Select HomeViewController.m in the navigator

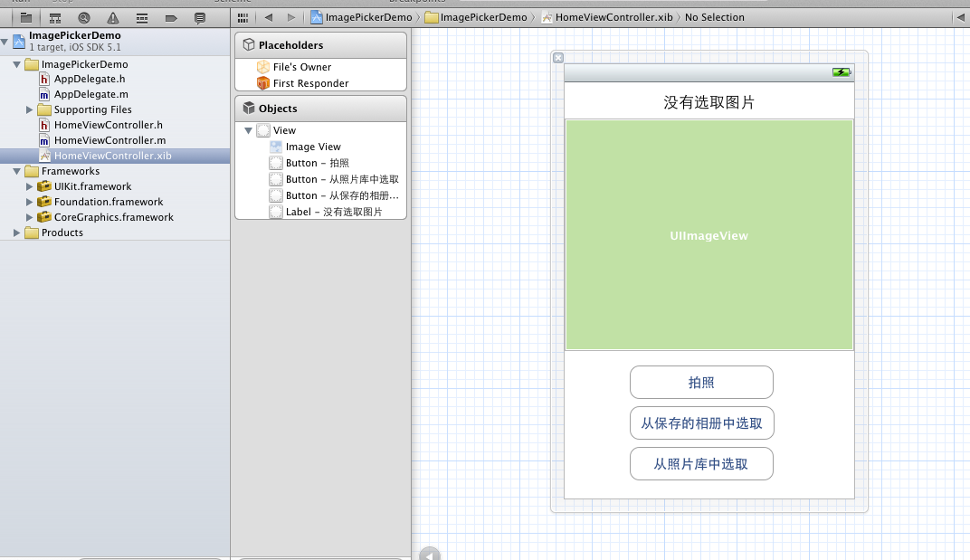click(109, 140)
